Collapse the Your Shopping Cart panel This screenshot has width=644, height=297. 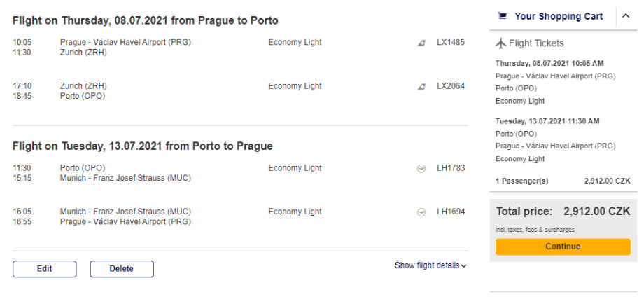tap(625, 17)
